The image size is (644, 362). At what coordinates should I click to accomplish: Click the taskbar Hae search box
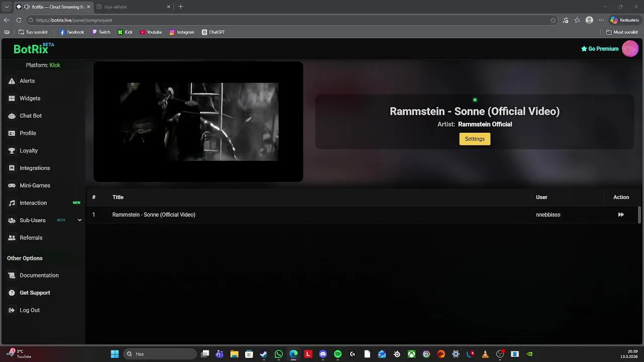coord(159,354)
